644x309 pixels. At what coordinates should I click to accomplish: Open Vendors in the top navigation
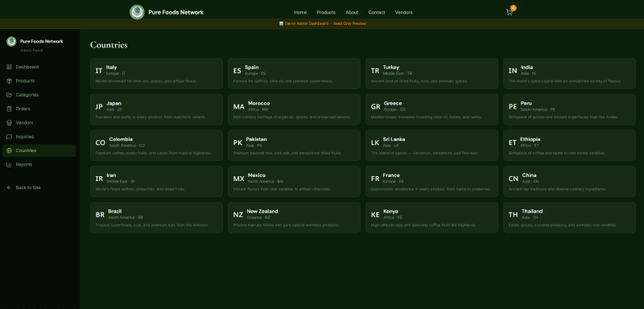[404, 12]
